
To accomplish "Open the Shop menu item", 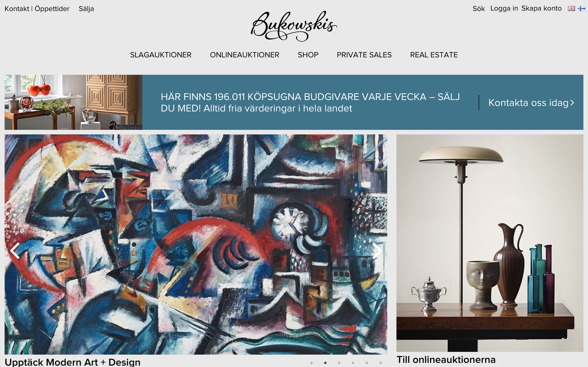I will tap(308, 55).
